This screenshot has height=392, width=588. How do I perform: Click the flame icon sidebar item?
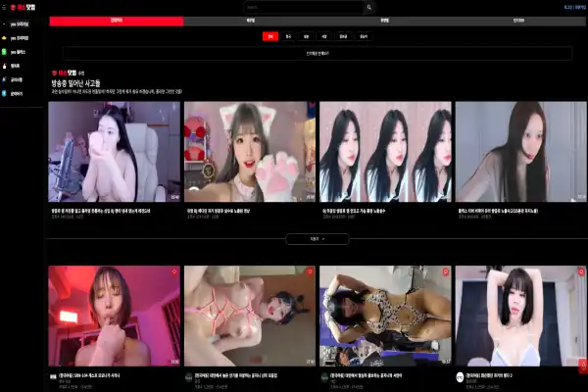coord(5,66)
